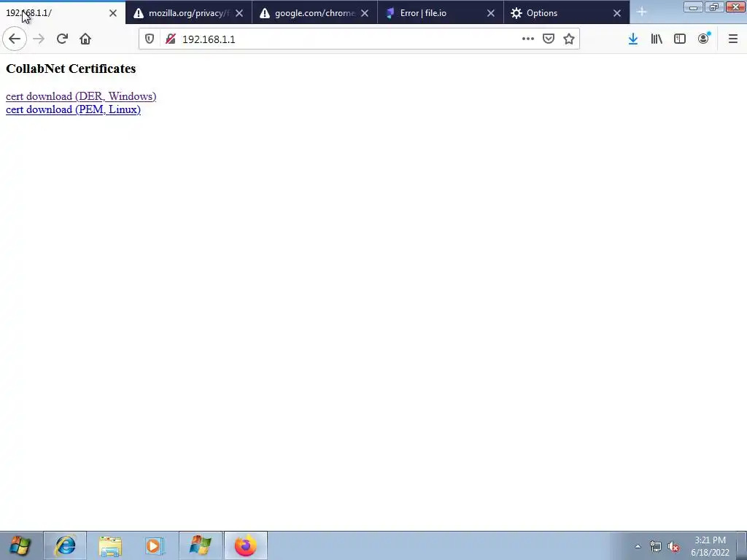Viewport: 747px width, 560px height.
Task: Open the muted volume tray icon
Action: [673, 547]
